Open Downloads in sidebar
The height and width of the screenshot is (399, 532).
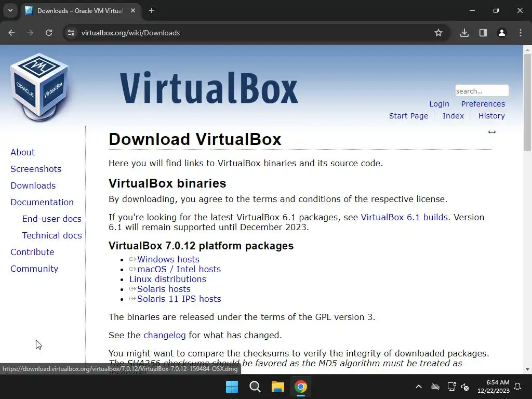coord(33,185)
